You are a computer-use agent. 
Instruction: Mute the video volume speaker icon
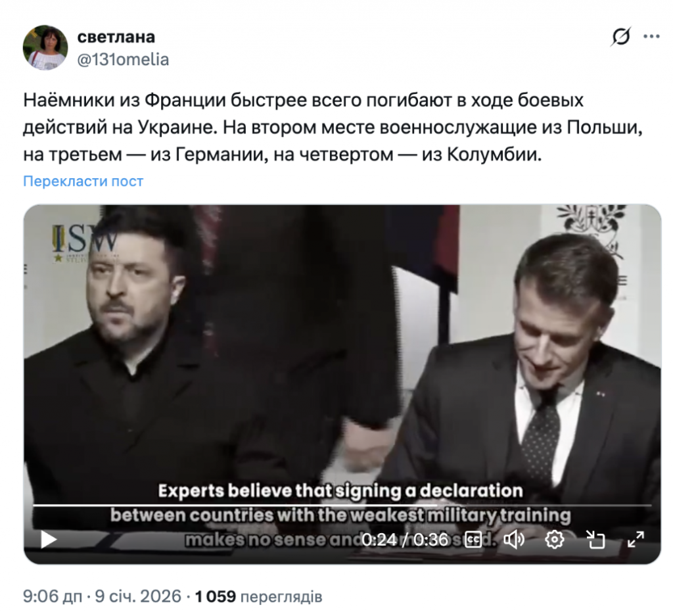pyautogui.click(x=513, y=540)
